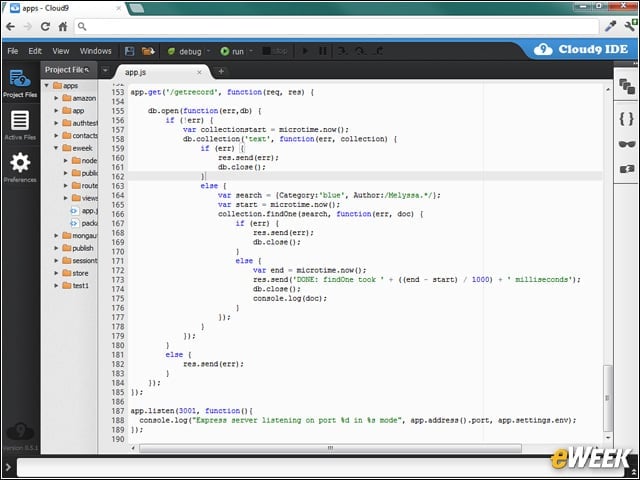Expand the store folder
The height and width of the screenshot is (480, 640).
pos(56,273)
